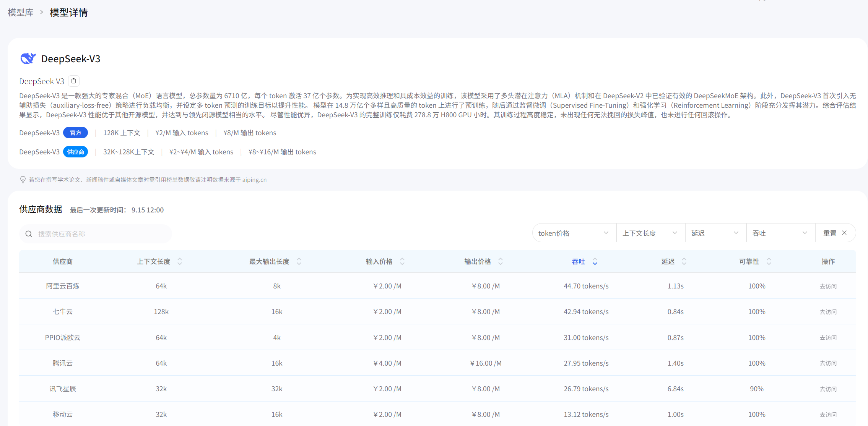Click 去访问 for PPIO派欧云
The image size is (868, 426).
point(828,337)
